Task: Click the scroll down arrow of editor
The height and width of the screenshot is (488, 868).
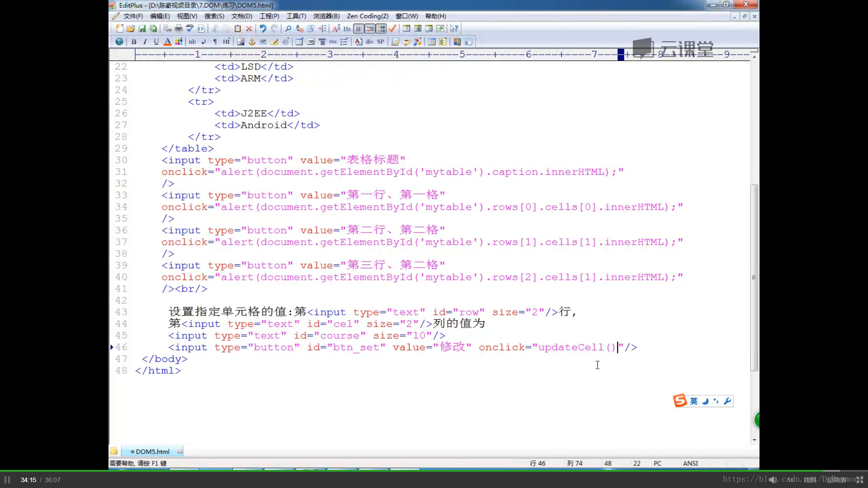Action: 754,440
